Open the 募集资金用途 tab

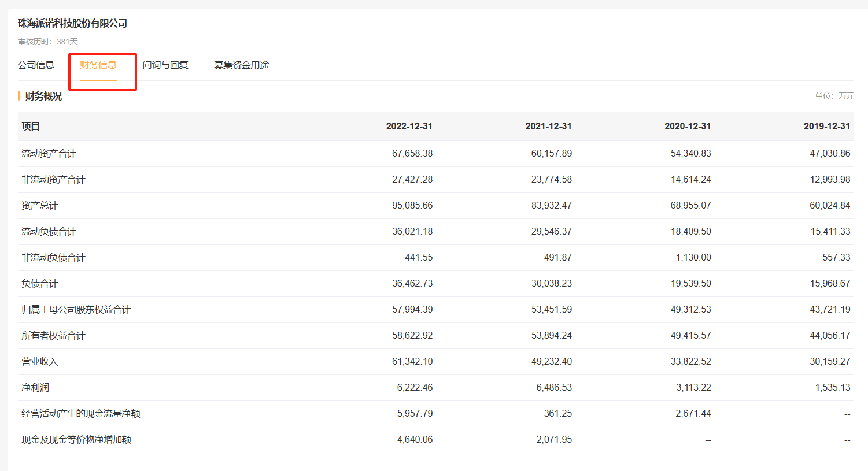[x=241, y=65]
